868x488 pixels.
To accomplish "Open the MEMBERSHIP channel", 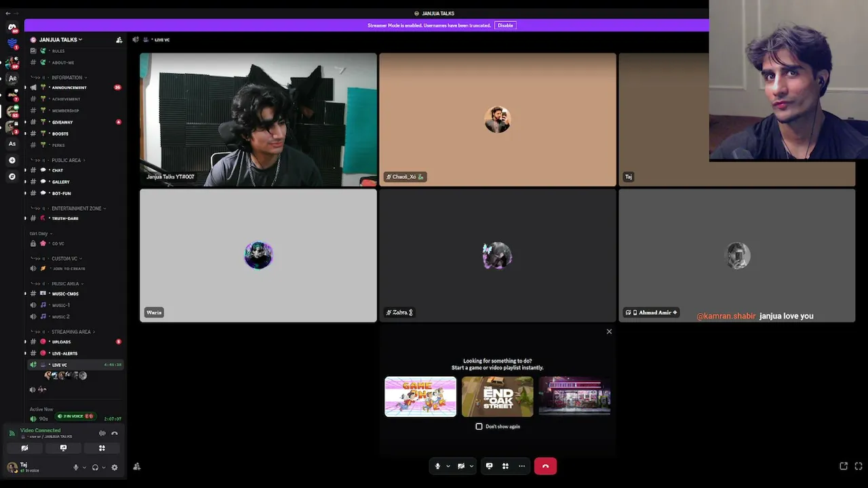I will point(76,110).
